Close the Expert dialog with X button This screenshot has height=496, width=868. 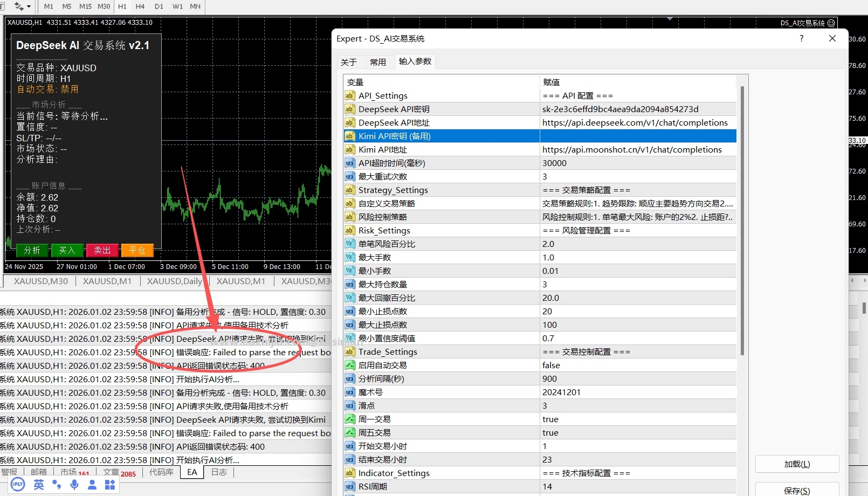(832, 38)
